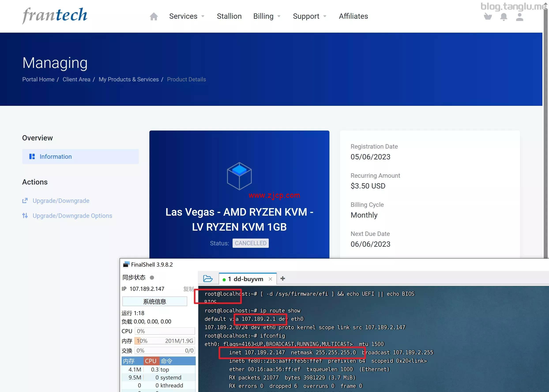The image size is (549, 392).
Task: Close the dd-buyvm tab
Action: click(270, 279)
